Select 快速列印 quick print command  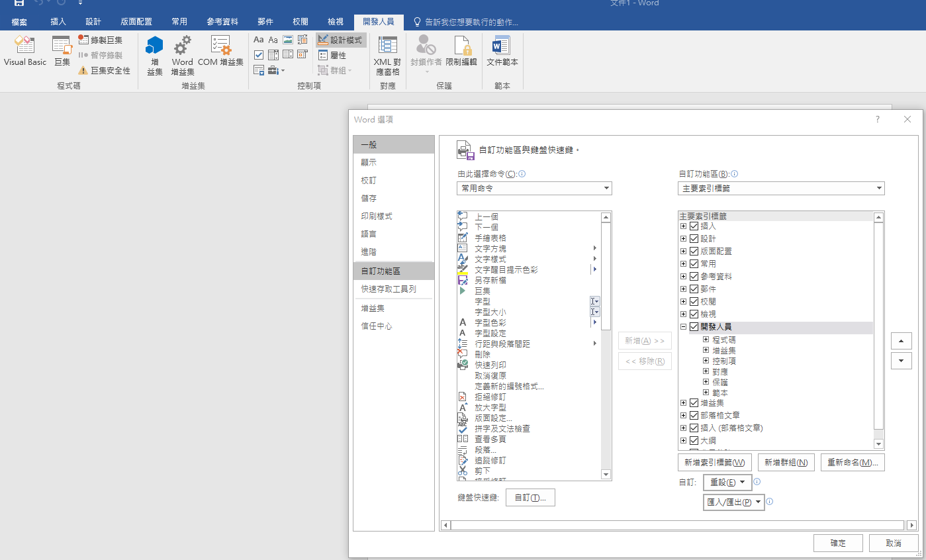tap(490, 365)
